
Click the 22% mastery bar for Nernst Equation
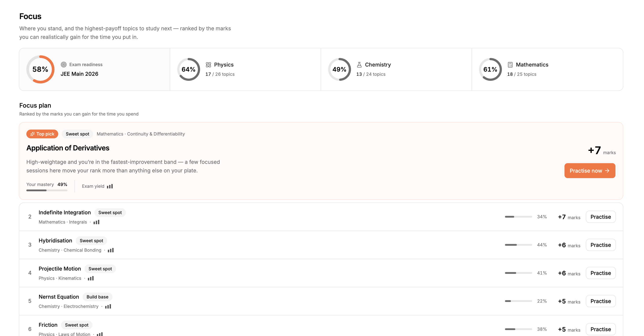pyautogui.click(x=518, y=301)
